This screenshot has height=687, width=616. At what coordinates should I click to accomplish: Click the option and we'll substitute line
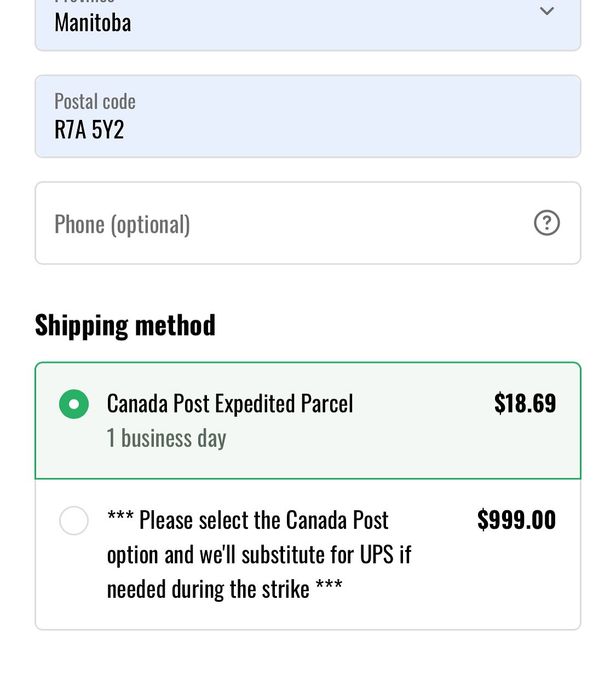(259, 555)
